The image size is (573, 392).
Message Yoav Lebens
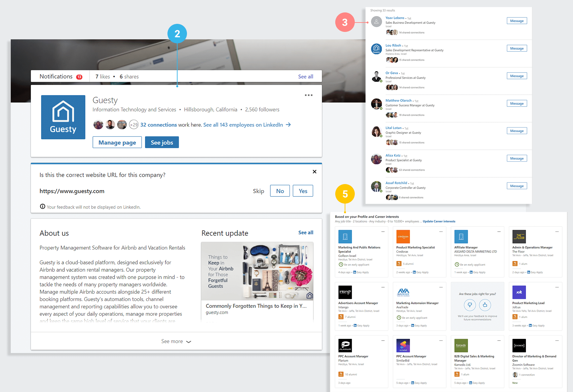pyautogui.click(x=517, y=21)
